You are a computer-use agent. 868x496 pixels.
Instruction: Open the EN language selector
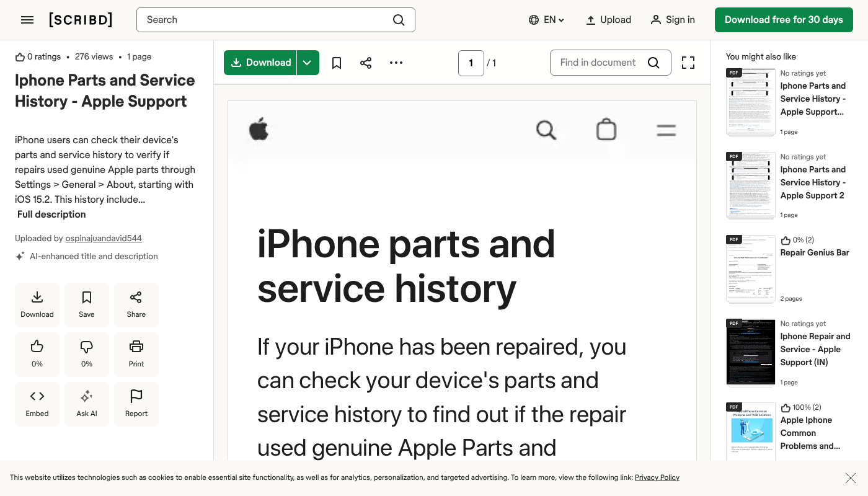coord(546,20)
